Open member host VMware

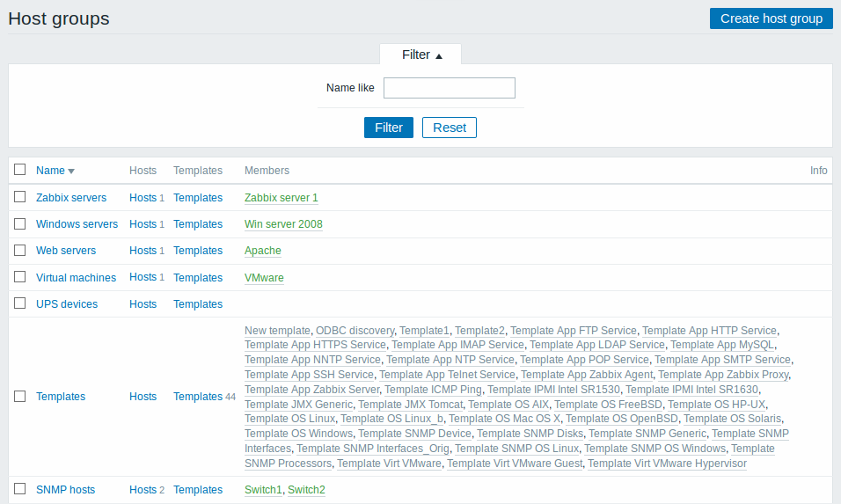pyautogui.click(x=264, y=278)
